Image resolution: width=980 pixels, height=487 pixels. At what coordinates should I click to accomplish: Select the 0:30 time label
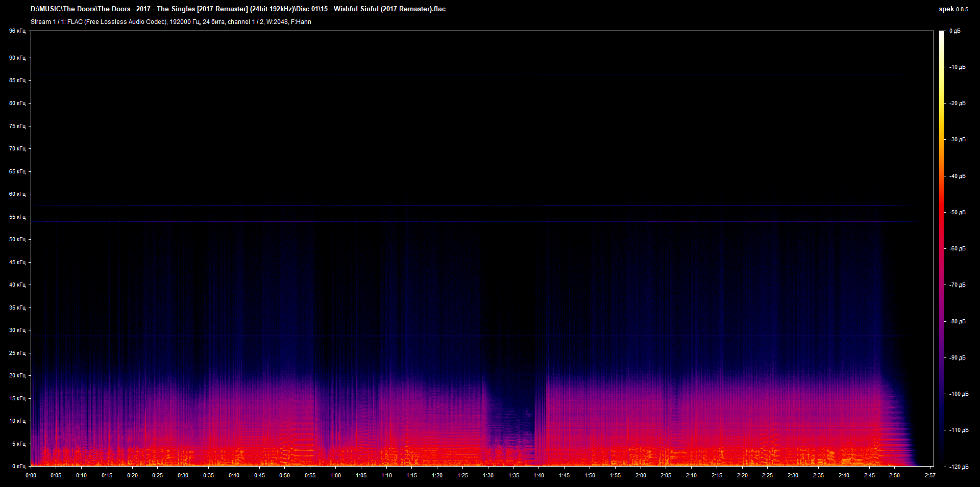183,475
